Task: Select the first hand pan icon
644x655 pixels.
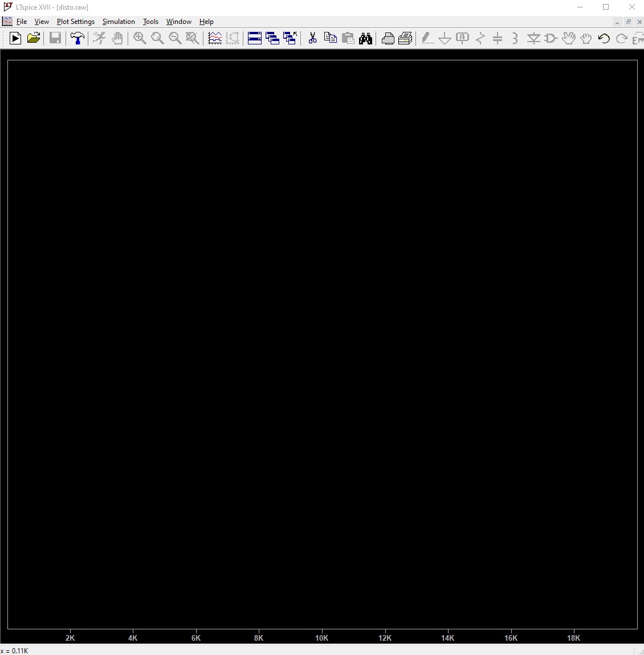Action: 117,38
